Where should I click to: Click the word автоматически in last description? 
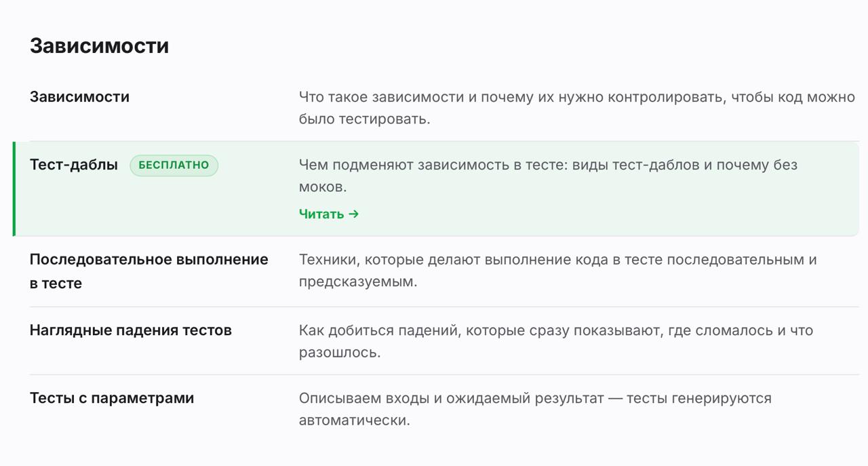point(353,420)
